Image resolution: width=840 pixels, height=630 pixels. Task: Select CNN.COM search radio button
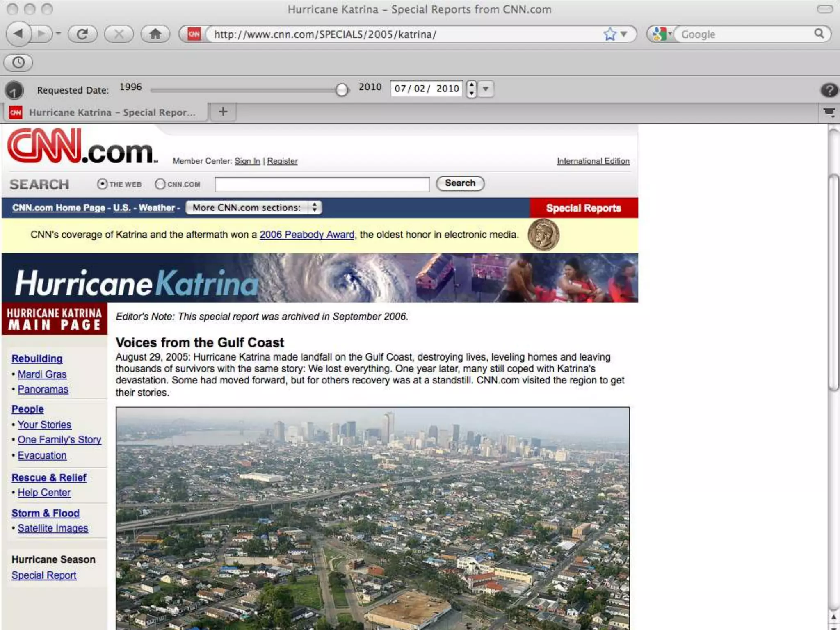click(x=160, y=184)
